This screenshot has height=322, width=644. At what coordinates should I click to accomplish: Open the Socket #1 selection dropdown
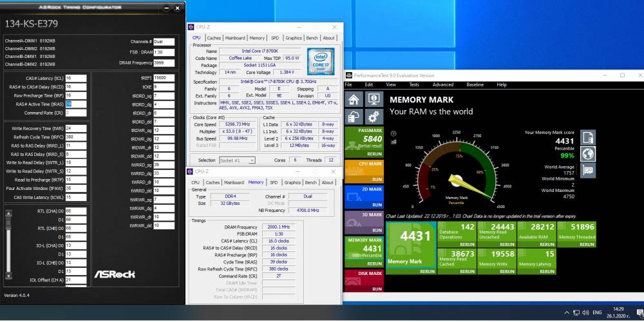[237, 160]
